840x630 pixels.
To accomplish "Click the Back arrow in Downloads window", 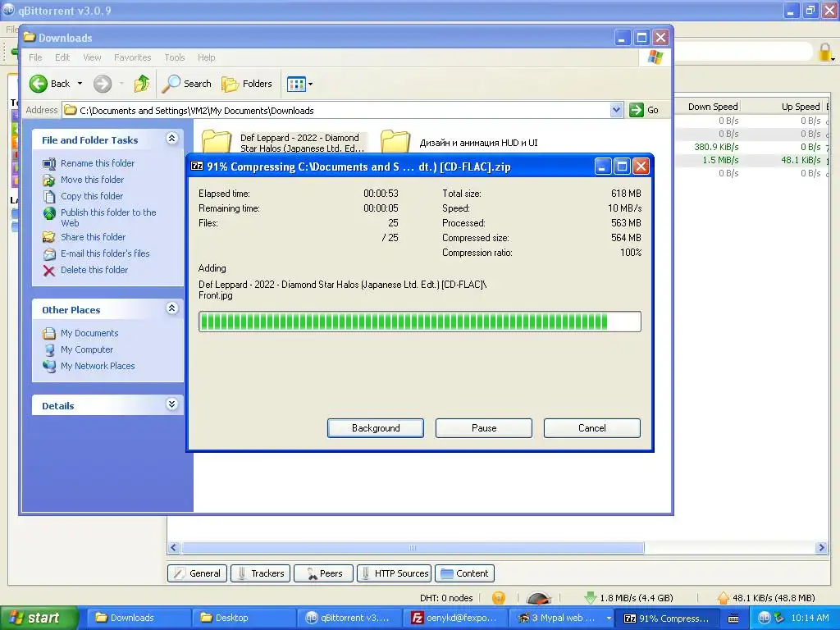I will (39, 84).
